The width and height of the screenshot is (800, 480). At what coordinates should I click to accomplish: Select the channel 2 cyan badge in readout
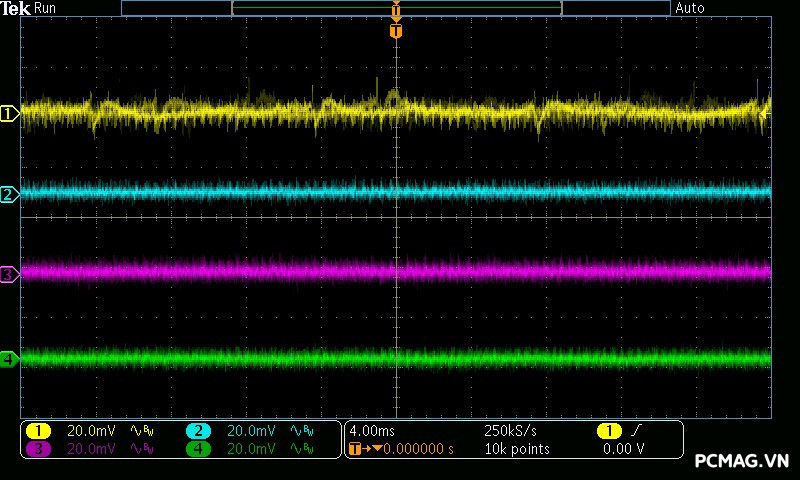(x=198, y=431)
